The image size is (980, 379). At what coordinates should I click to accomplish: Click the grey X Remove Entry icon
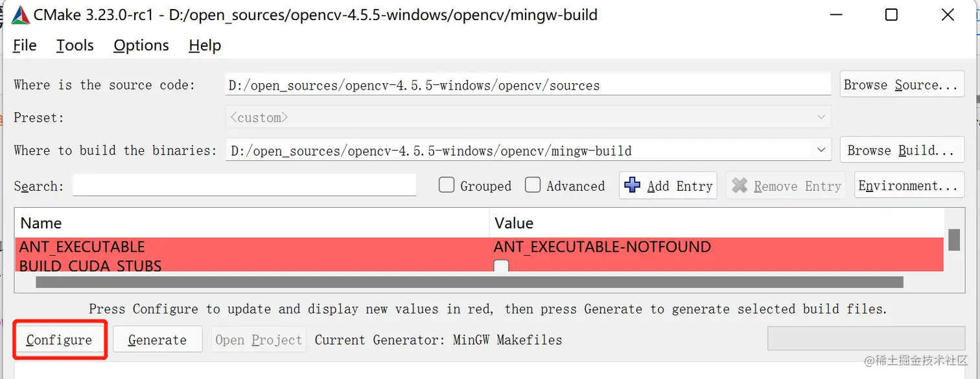click(x=740, y=186)
